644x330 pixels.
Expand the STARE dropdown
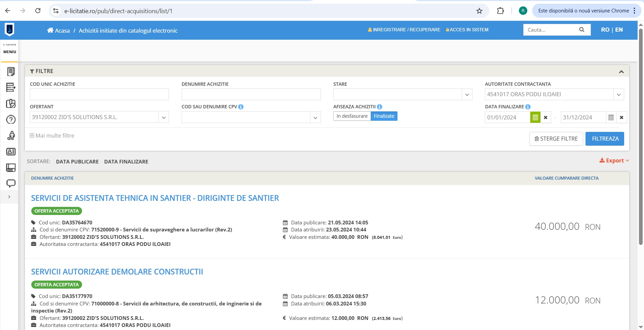coord(467,95)
